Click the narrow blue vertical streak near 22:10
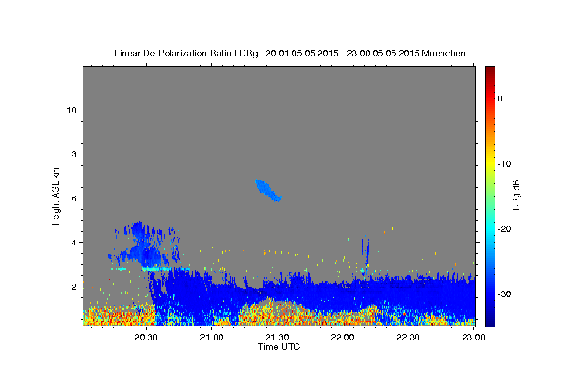The height and width of the screenshot is (392, 588). pos(367,252)
